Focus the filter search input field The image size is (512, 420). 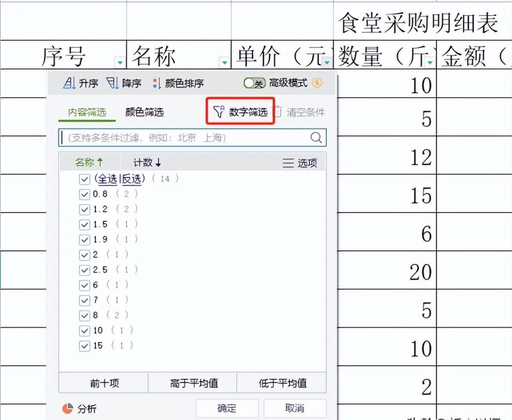pos(192,137)
